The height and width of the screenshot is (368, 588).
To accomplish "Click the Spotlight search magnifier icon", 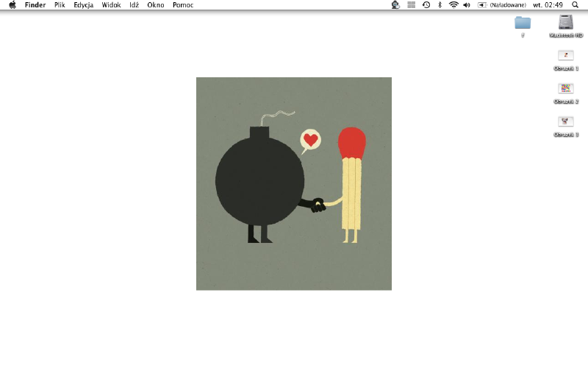I will click(x=575, y=4).
